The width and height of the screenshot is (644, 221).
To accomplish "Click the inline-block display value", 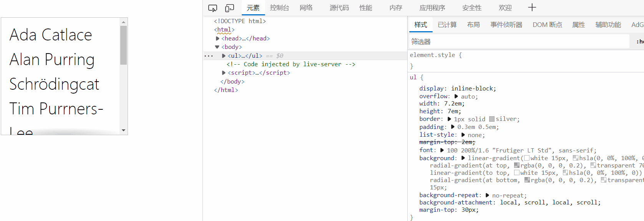I will [x=472, y=89].
